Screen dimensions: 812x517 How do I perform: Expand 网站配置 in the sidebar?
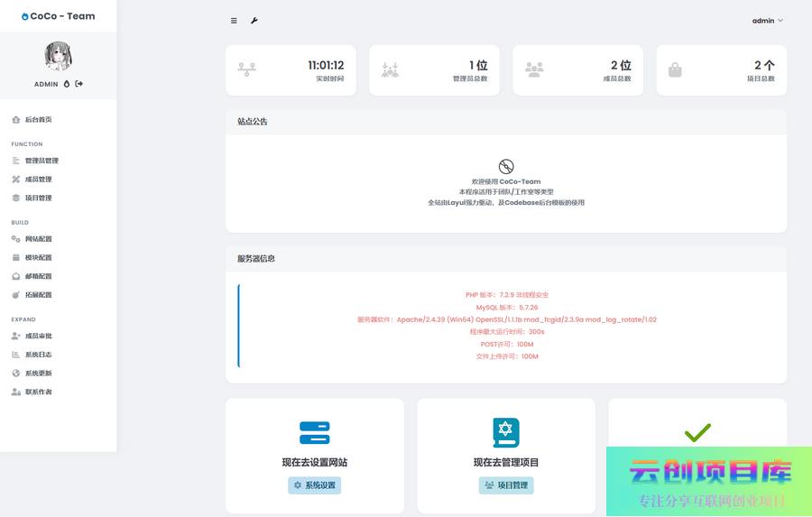38,239
